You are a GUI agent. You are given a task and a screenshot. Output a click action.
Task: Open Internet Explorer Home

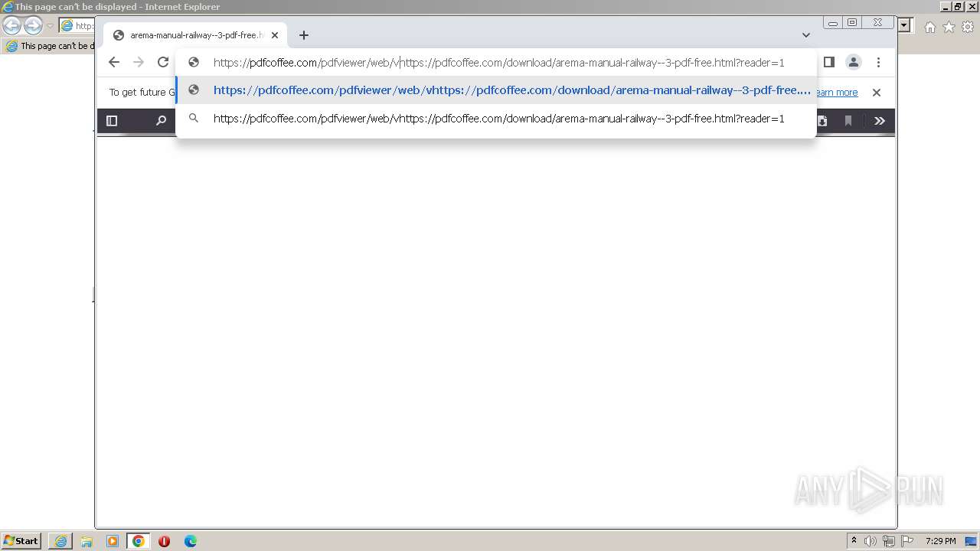929,27
